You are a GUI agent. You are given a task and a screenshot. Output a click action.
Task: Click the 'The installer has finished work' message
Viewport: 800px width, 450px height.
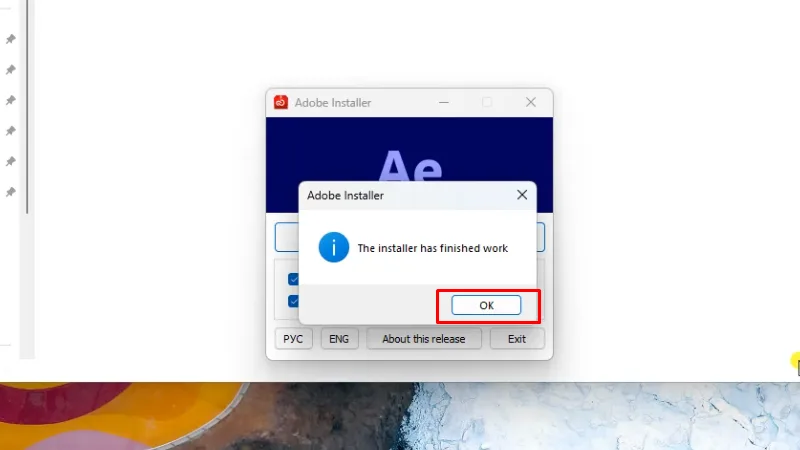click(433, 248)
